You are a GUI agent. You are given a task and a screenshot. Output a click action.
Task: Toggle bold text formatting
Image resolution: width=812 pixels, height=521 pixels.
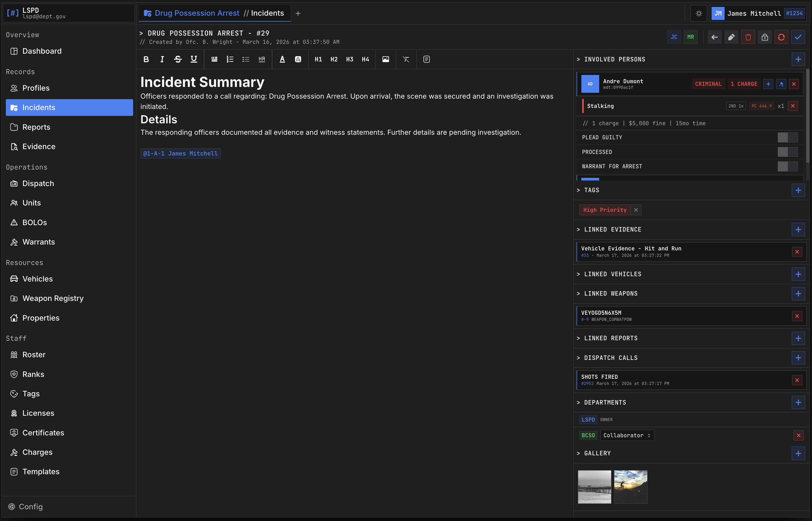click(146, 59)
